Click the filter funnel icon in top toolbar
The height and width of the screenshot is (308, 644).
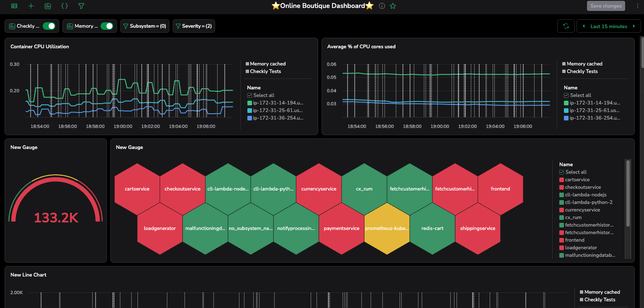click(81, 6)
